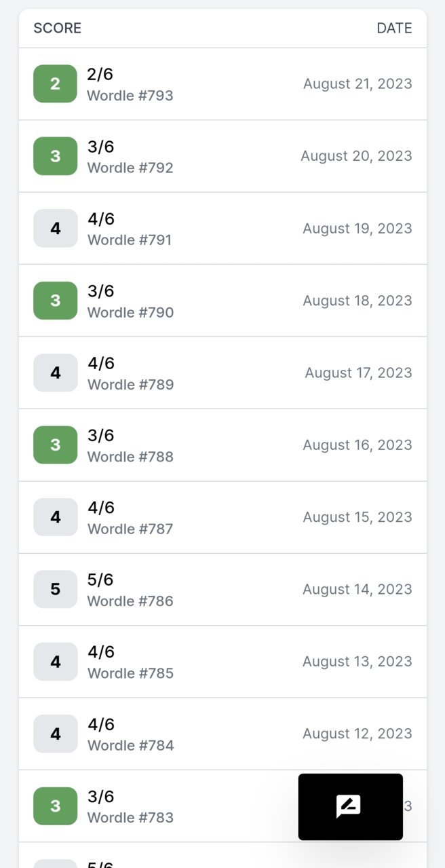Click gray score badge for Wordle #791
445x868 pixels.
pos(56,229)
